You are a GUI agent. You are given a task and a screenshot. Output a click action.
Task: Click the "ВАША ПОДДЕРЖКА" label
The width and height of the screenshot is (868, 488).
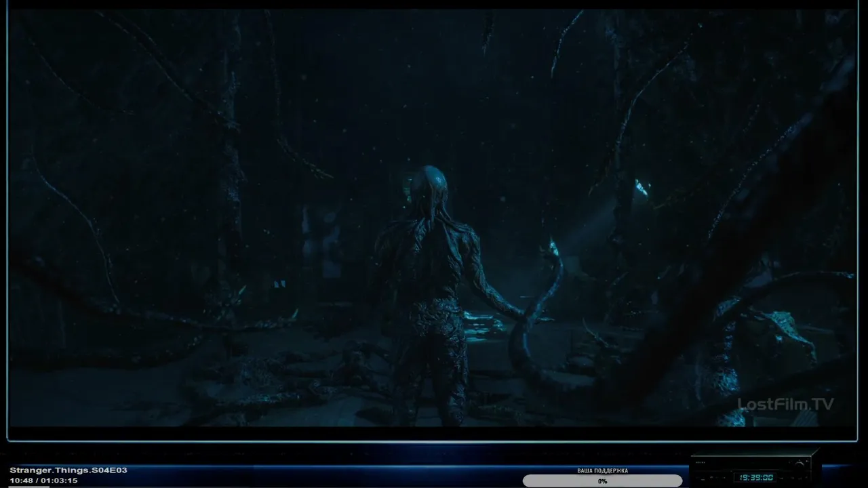pyautogui.click(x=602, y=470)
